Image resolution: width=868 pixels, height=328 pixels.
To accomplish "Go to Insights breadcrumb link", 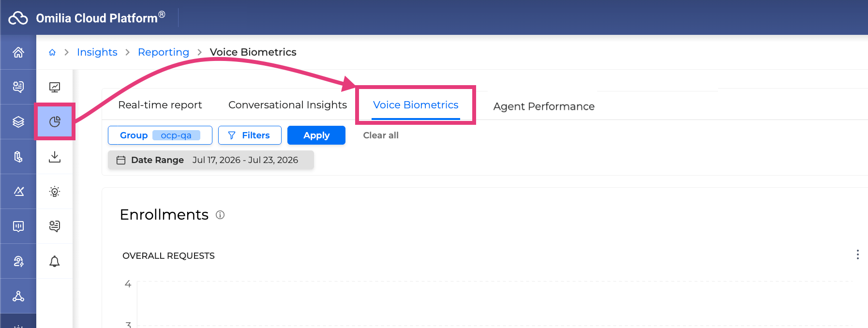I will pos(97,52).
